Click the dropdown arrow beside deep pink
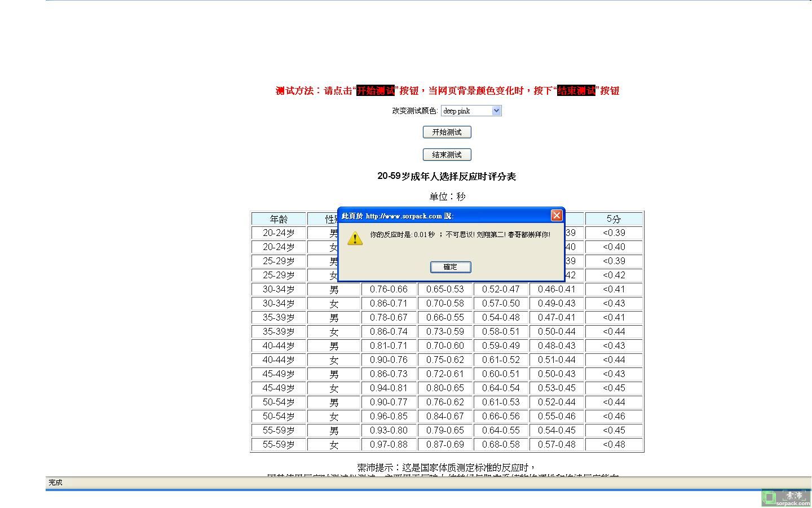 [x=496, y=111]
